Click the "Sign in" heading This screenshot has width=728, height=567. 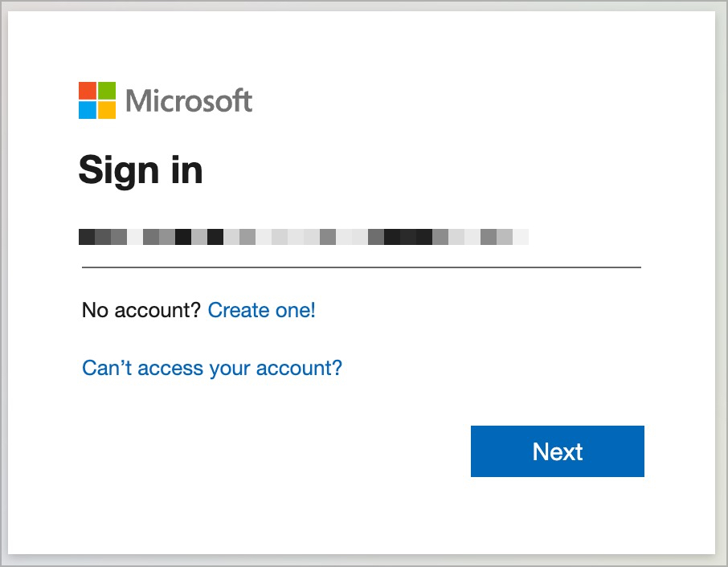tap(141, 169)
